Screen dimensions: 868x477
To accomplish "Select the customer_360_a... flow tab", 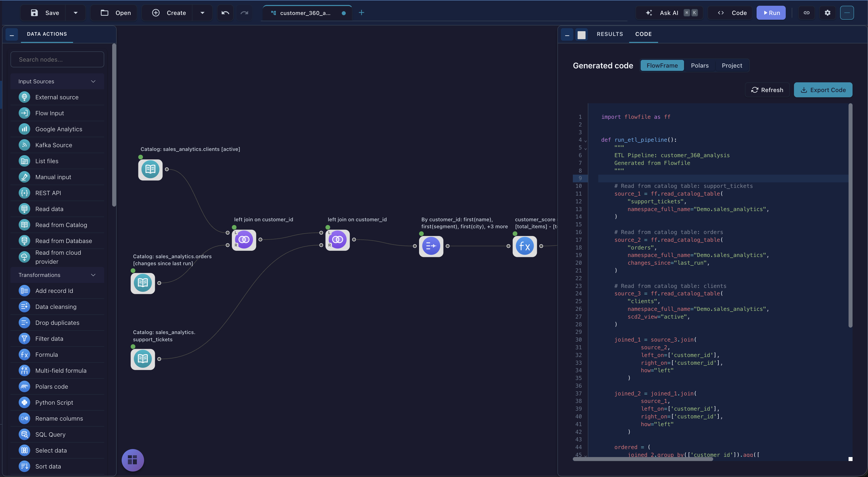I will tap(307, 13).
